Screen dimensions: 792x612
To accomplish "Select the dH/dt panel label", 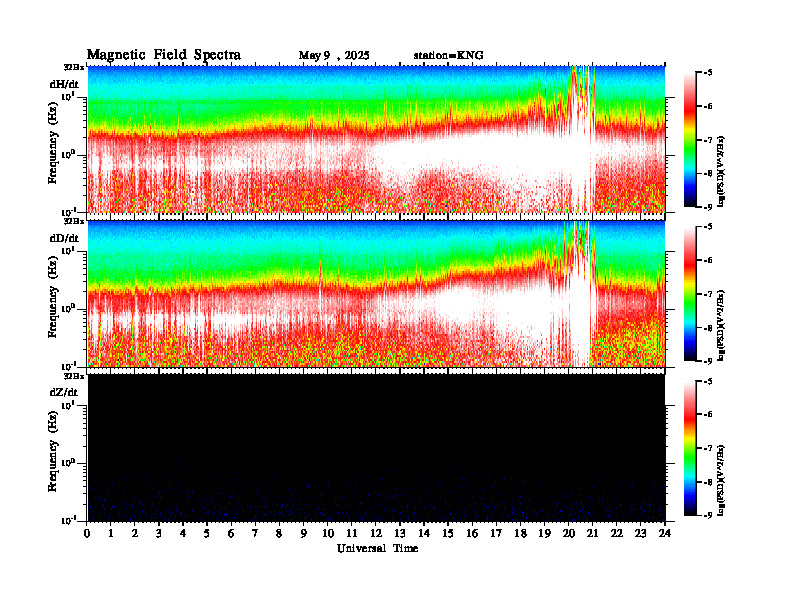I will [64, 84].
